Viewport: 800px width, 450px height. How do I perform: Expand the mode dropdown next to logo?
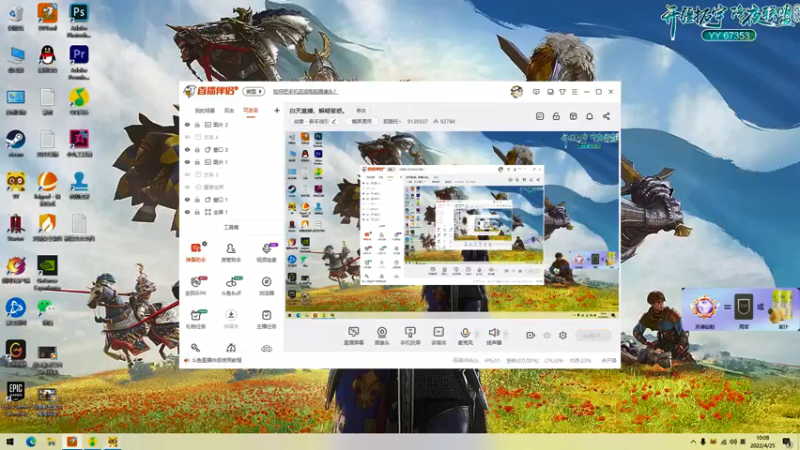[x=254, y=92]
